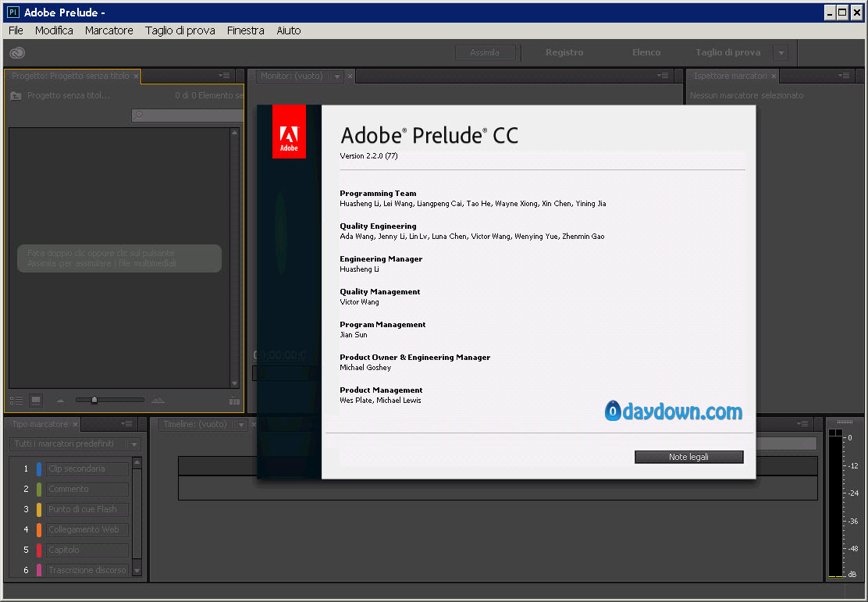Click orange color swatch of Collegamento Web
The width and height of the screenshot is (868, 602).
pos(39,530)
